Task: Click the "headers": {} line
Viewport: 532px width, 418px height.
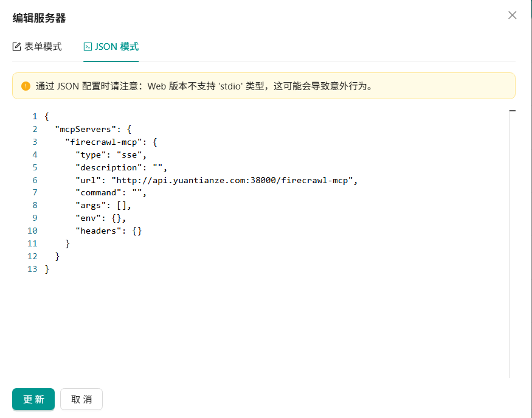Action: point(108,231)
